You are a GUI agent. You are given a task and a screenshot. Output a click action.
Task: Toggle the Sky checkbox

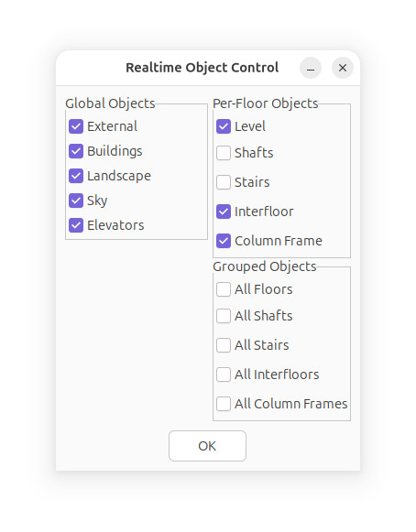tap(76, 201)
